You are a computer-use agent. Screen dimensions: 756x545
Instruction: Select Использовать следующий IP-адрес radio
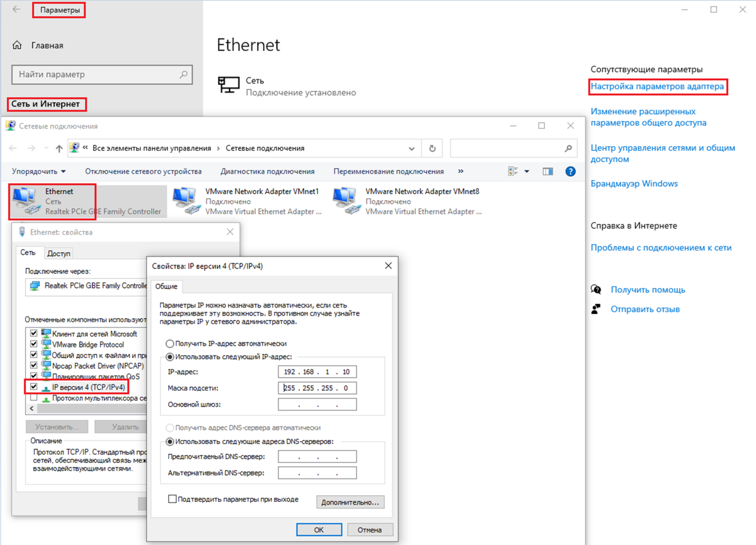click(170, 357)
